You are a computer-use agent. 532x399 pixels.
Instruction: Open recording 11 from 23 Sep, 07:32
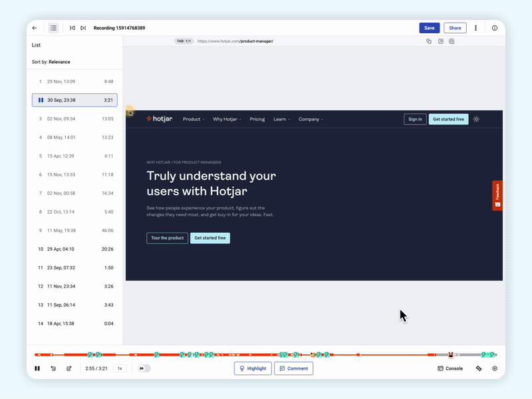[x=74, y=268]
